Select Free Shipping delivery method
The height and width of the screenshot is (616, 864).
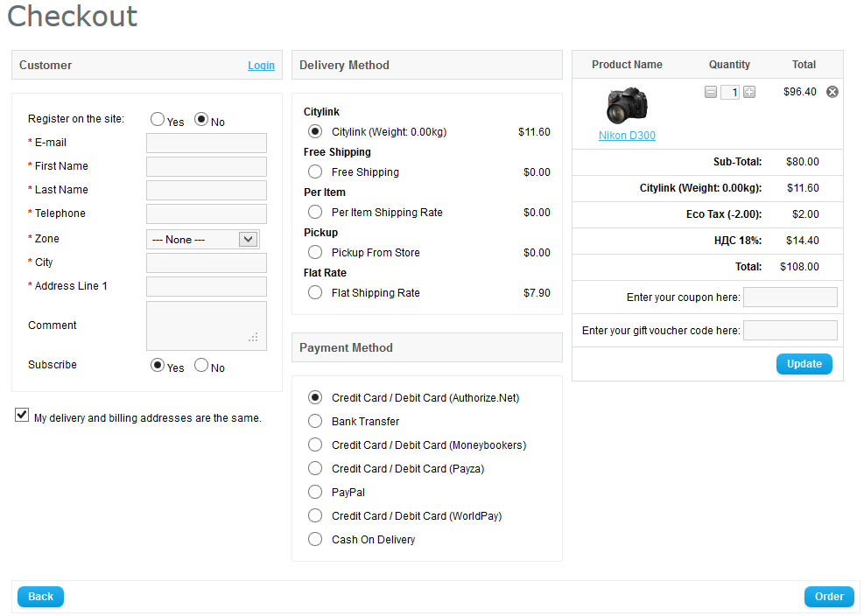[315, 172]
